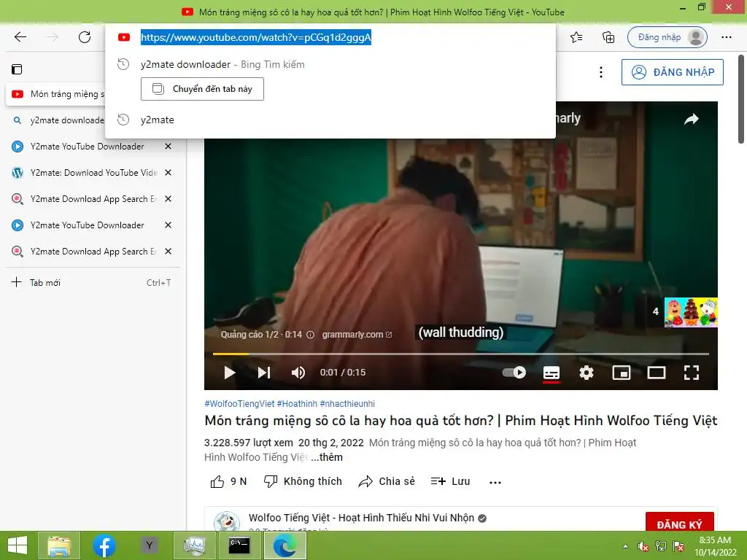Seek using the video progress bar
The image size is (747, 560).
coord(461,354)
